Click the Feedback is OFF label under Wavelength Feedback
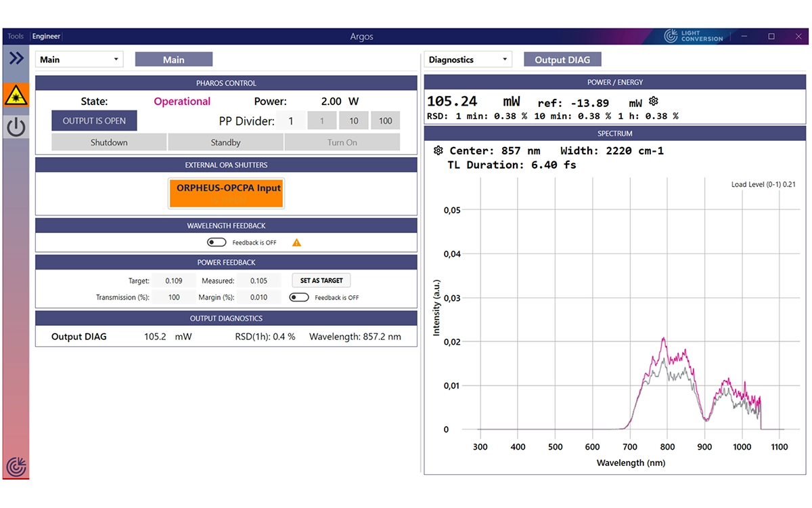The image size is (812, 508). tap(254, 242)
